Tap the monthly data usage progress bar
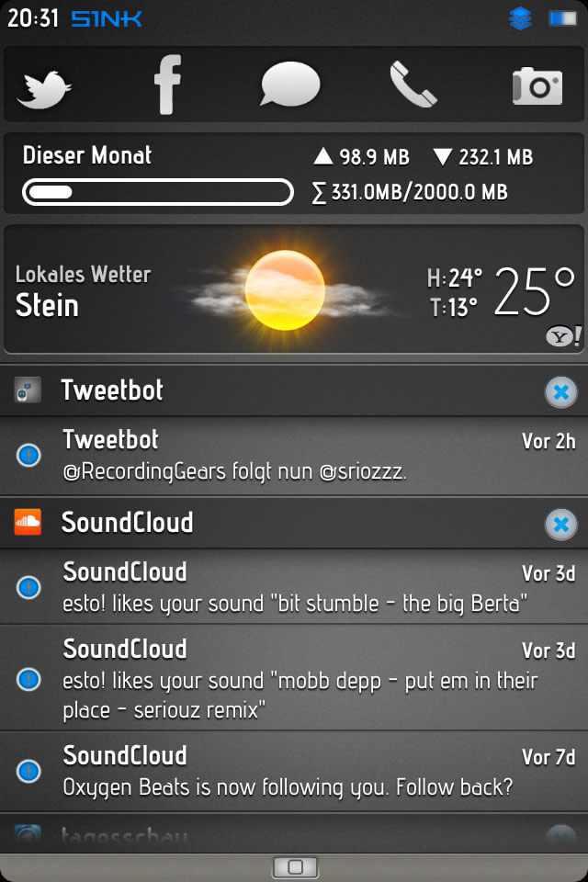This screenshot has width=588, height=882. [157, 192]
